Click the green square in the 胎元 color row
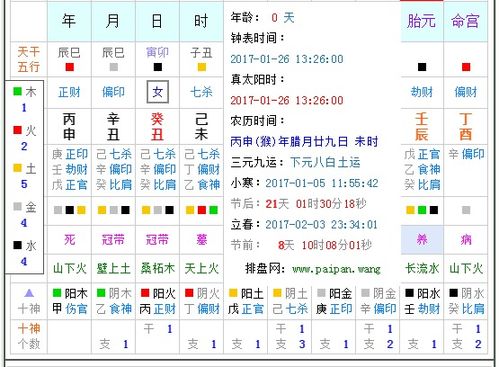499x367 pixels. point(422,210)
